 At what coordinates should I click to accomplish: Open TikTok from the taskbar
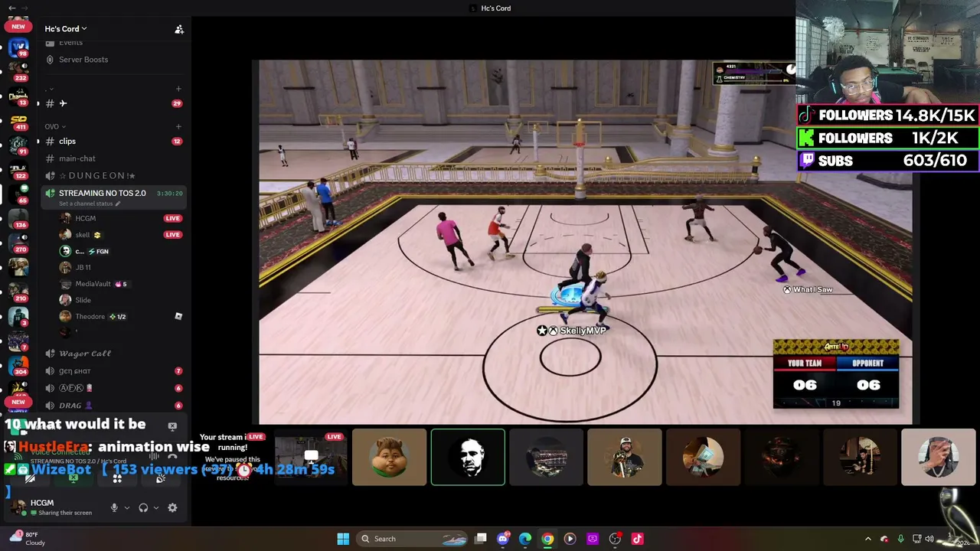pos(638,539)
